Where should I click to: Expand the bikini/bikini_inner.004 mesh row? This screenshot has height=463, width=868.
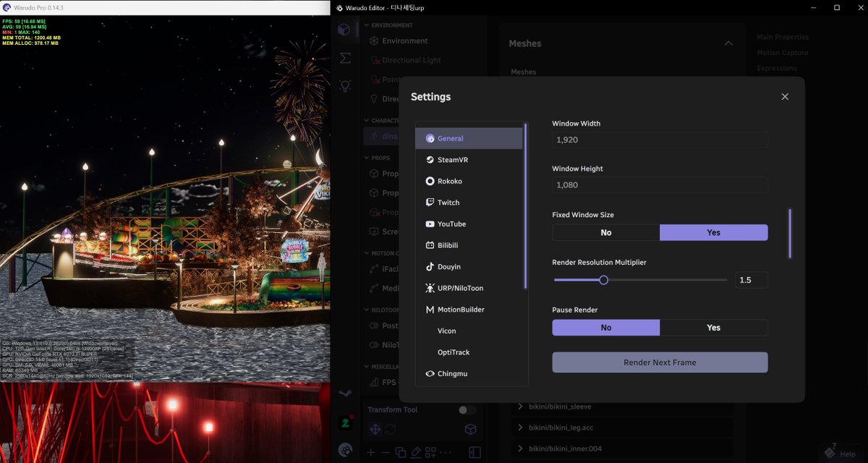pyautogui.click(x=622, y=449)
